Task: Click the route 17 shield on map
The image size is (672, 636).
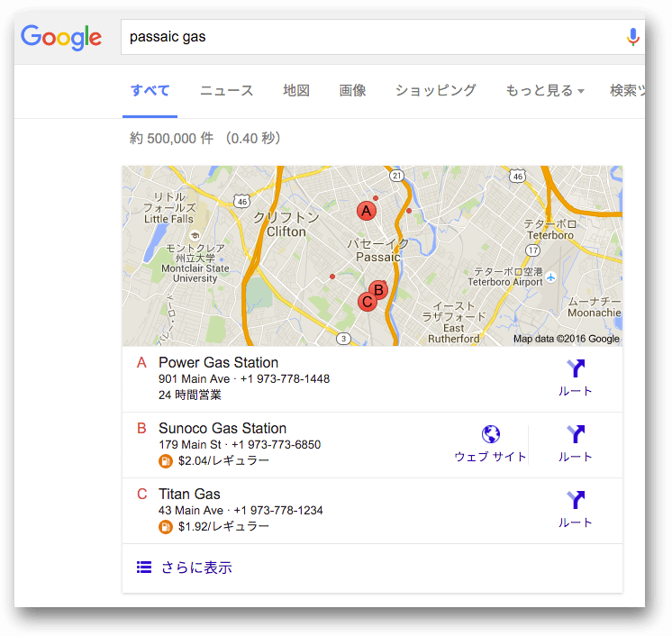Action: pos(532,250)
